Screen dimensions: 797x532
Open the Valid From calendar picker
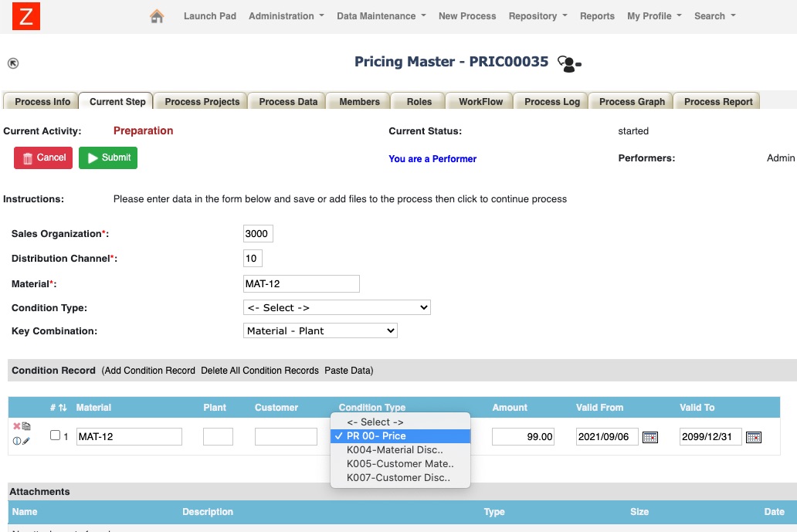(x=650, y=436)
